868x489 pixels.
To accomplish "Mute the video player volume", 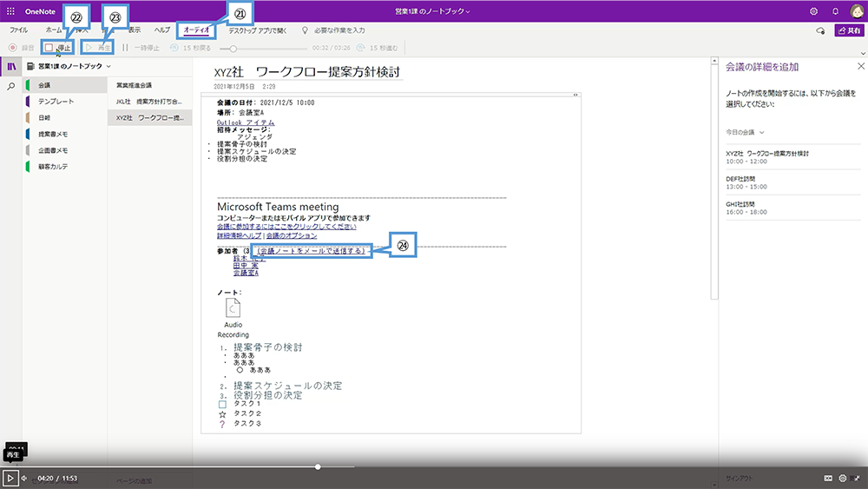I will coord(24,478).
